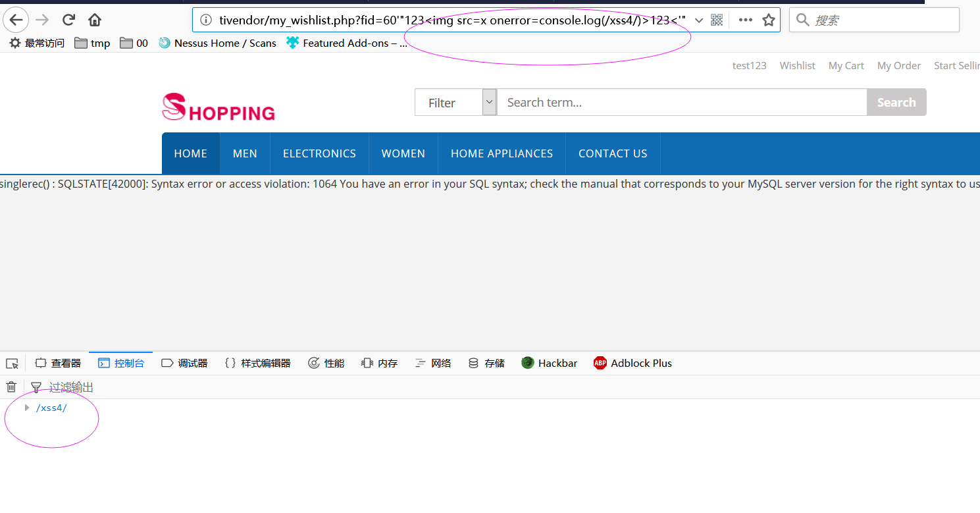Switch to the 存储 storage tab
Screen dimensions: 980x513
[x=486, y=364]
